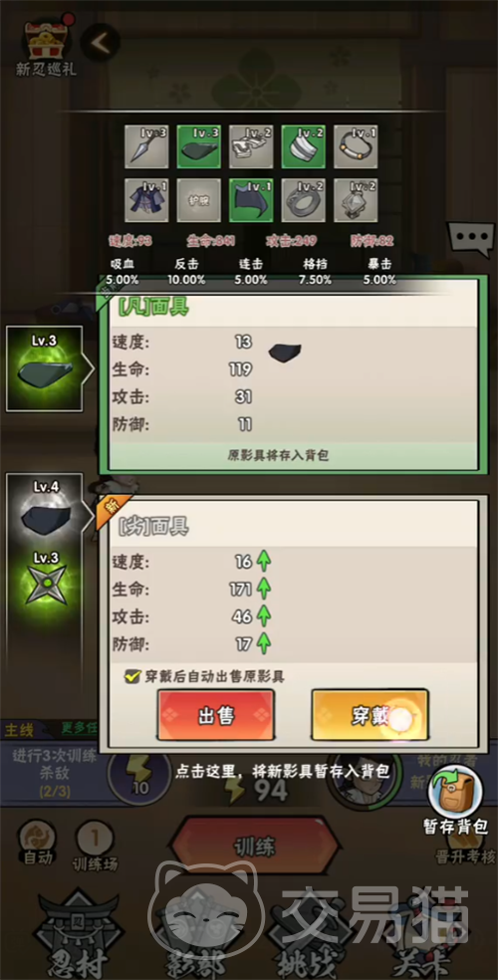Image resolution: width=498 pixels, height=980 pixels.
Task: Select the bandage equipment slot with green border
Action: (x=303, y=146)
